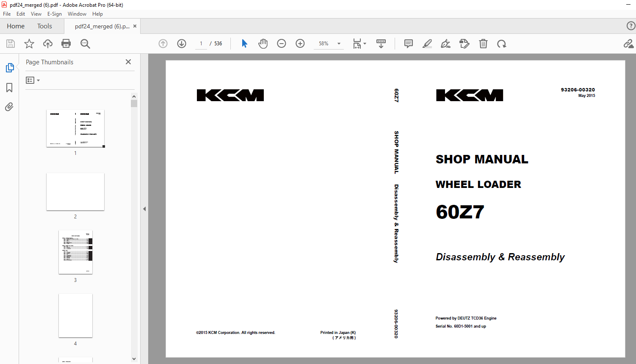This screenshot has width=636, height=364.
Task: Select page 2 thumbnail
Action: [x=75, y=192]
